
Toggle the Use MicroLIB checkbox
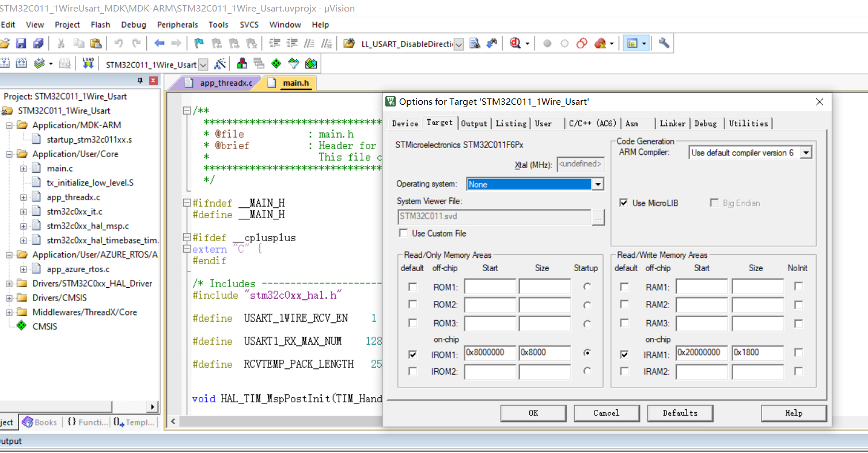[x=623, y=203]
